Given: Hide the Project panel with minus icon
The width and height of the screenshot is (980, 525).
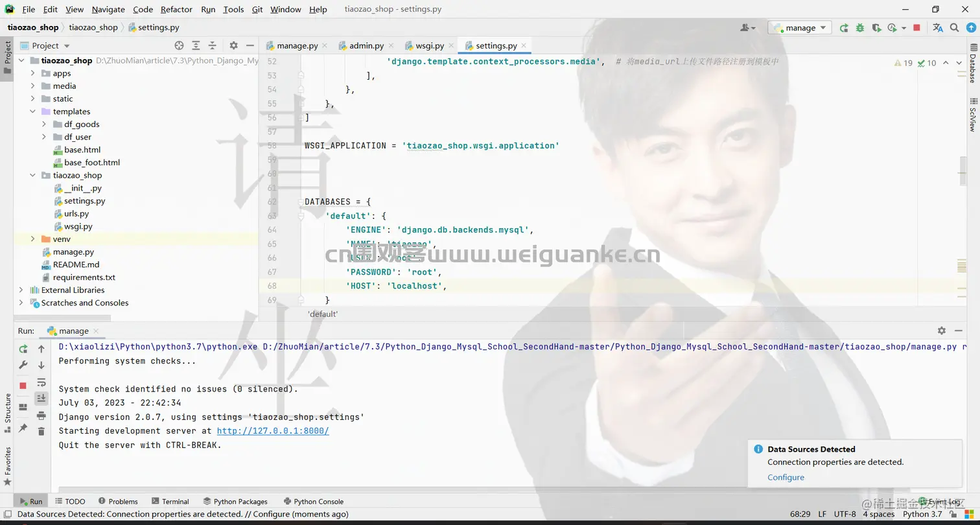Looking at the screenshot, I should pos(250,45).
